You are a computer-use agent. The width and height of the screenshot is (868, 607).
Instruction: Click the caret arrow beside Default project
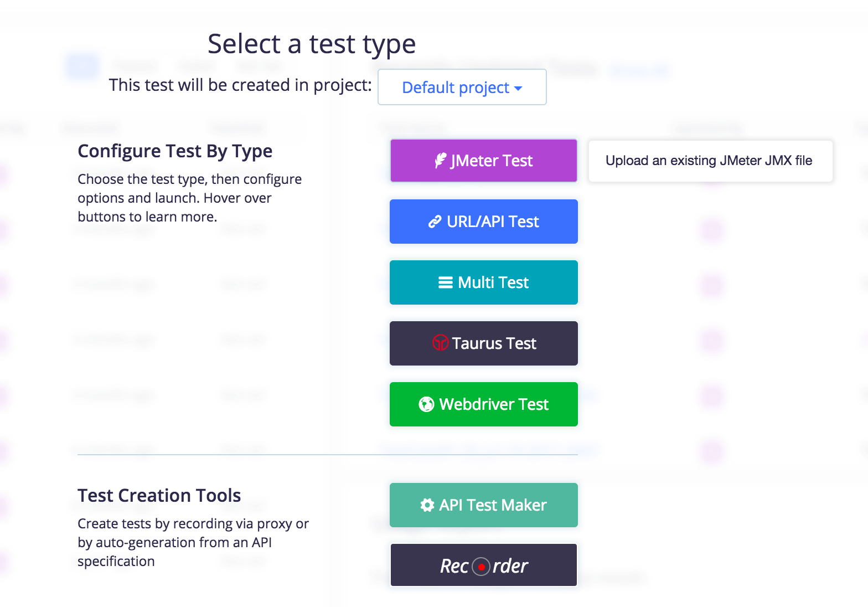point(518,89)
